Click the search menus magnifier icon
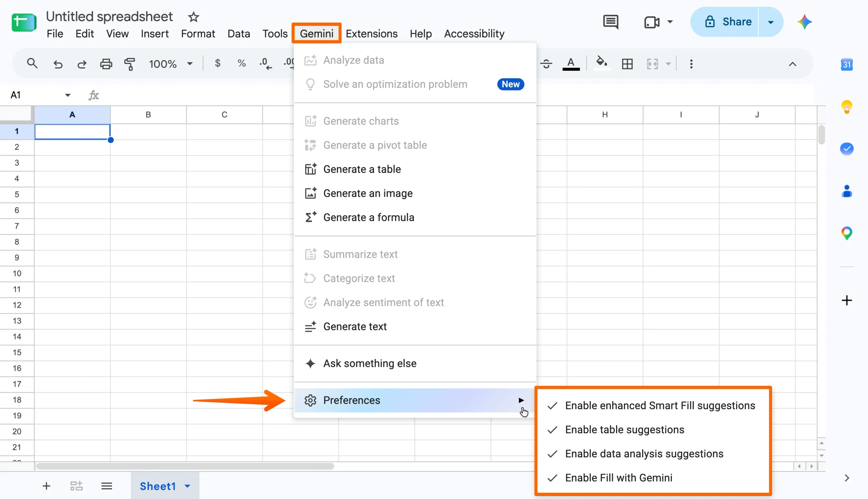868x499 pixels. [32, 63]
